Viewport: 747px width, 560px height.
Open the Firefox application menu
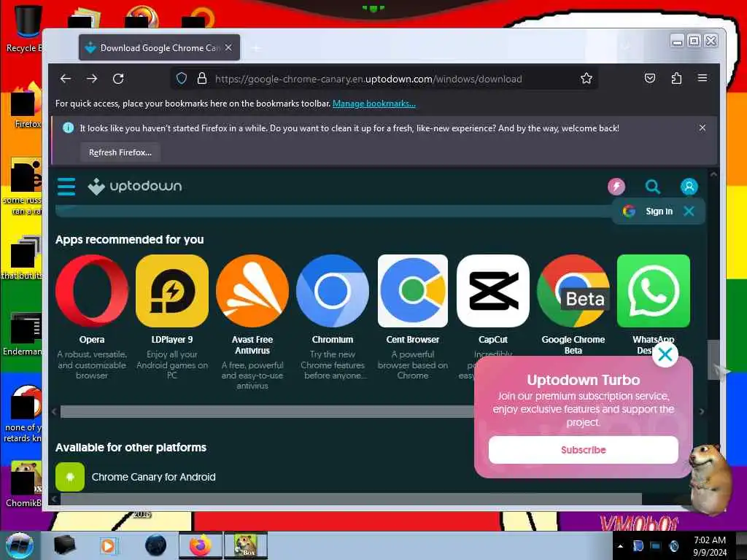point(703,78)
